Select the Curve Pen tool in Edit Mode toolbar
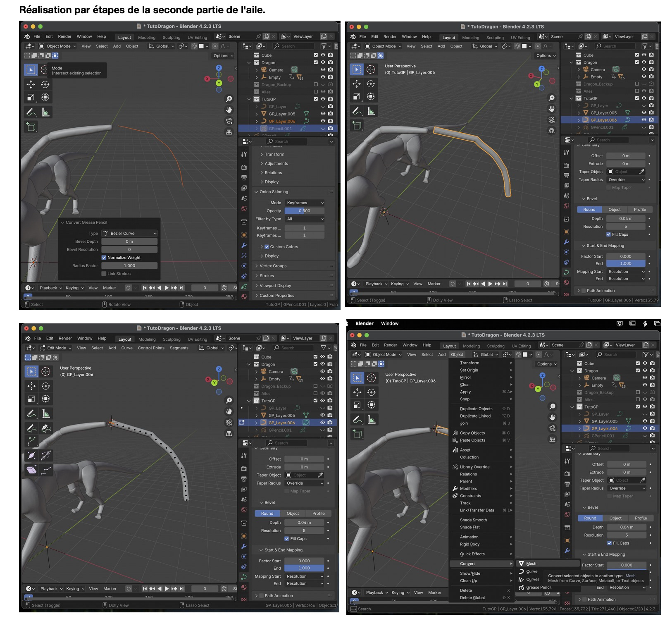Image resolution: width=672 pixels, height=626 pixels. click(46, 428)
